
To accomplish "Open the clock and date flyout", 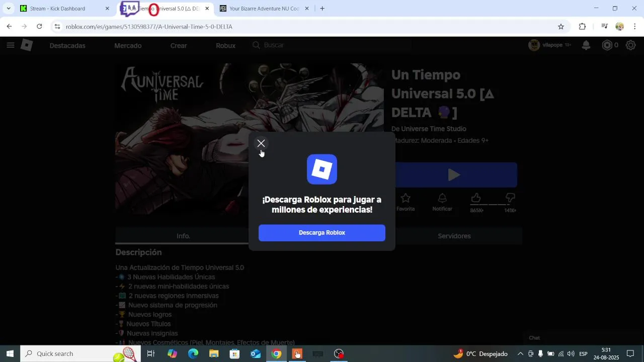I will [x=606, y=354].
